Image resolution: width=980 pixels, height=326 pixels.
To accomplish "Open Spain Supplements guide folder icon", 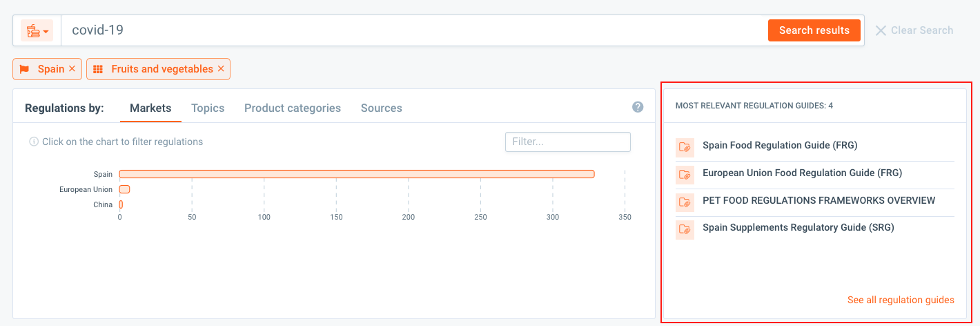I will pos(685,229).
